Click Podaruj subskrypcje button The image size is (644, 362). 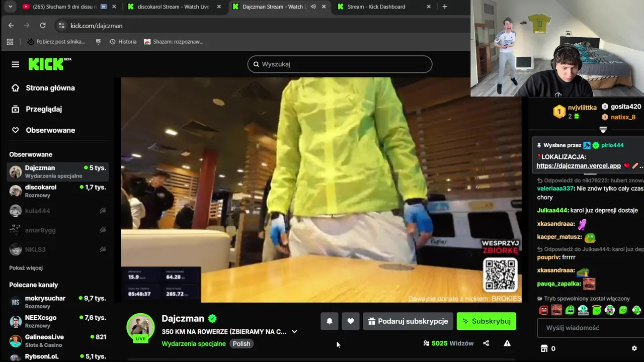[x=408, y=321]
